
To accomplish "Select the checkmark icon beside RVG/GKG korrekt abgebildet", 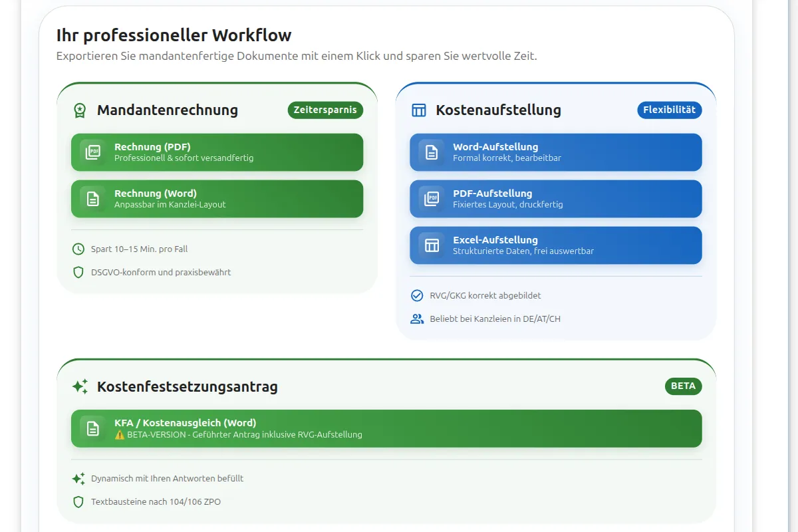I will (x=418, y=295).
